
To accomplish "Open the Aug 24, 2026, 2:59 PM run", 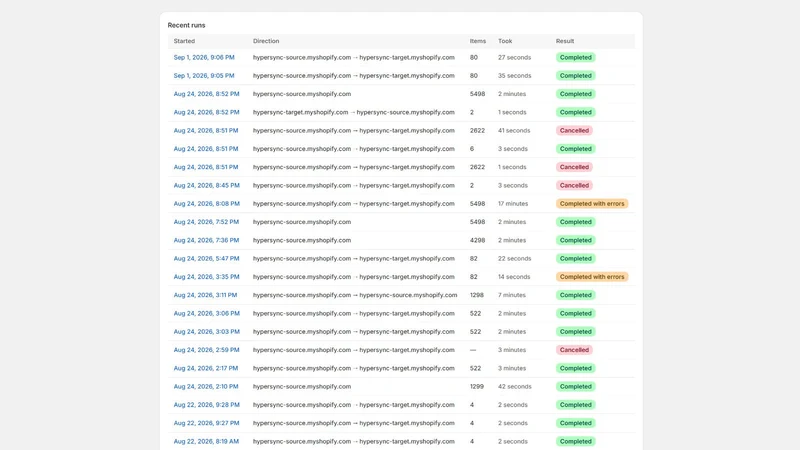I will [206, 350].
